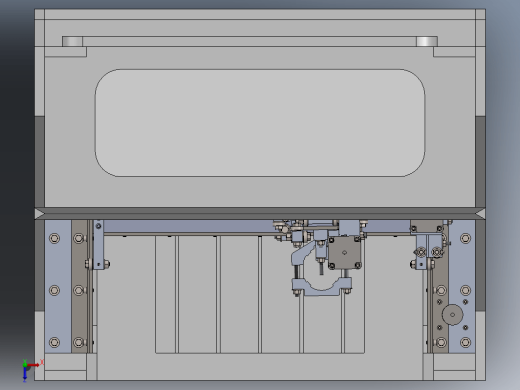Select the left vertical blue bracket under the beam
The height and width of the screenshot is (390, 520).
click(x=98, y=244)
